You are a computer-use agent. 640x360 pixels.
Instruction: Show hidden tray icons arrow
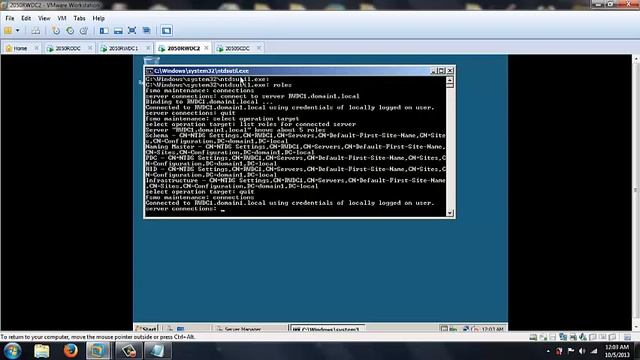(548, 351)
